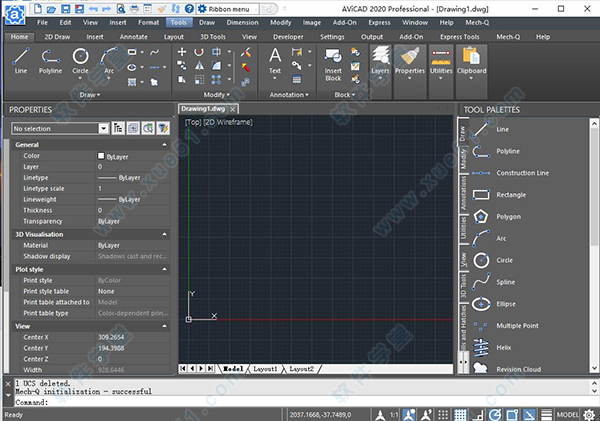Viewport: 600px width, 421px height.
Task: Switch to the Modify palette tab
Action: point(463,159)
